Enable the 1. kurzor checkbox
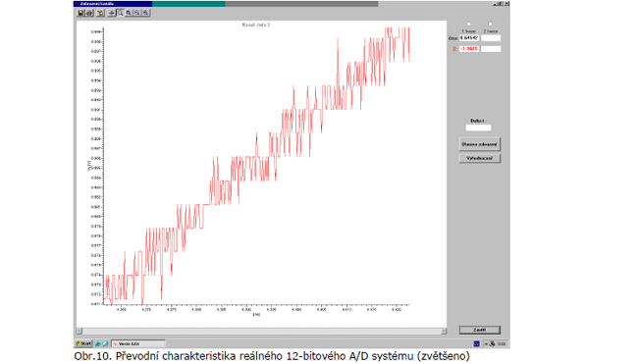The image size is (638, 364). tap(468, 24)
